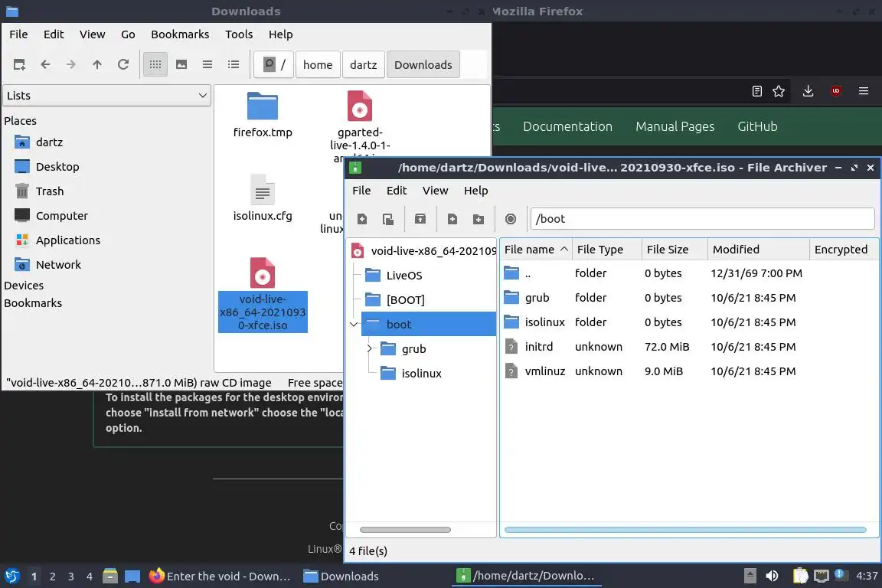Open File menu in File Archiver
This screenshot has width=882, height=588.
click(361, 190)
